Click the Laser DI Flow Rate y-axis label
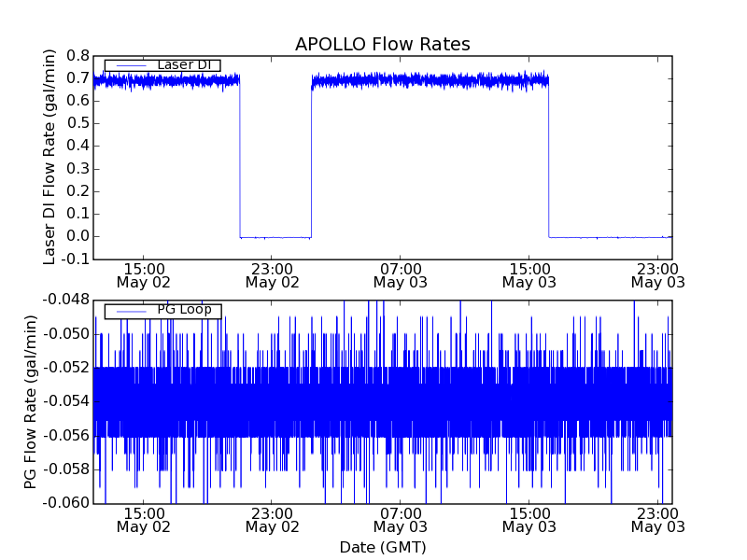747x560 pixels. [x=50, y=157]
